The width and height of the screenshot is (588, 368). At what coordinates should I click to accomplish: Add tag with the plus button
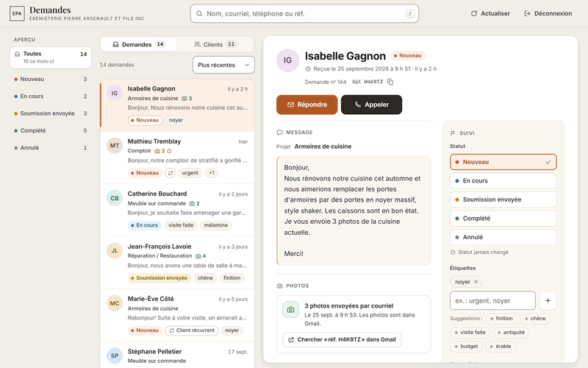[x=548, y=300]
